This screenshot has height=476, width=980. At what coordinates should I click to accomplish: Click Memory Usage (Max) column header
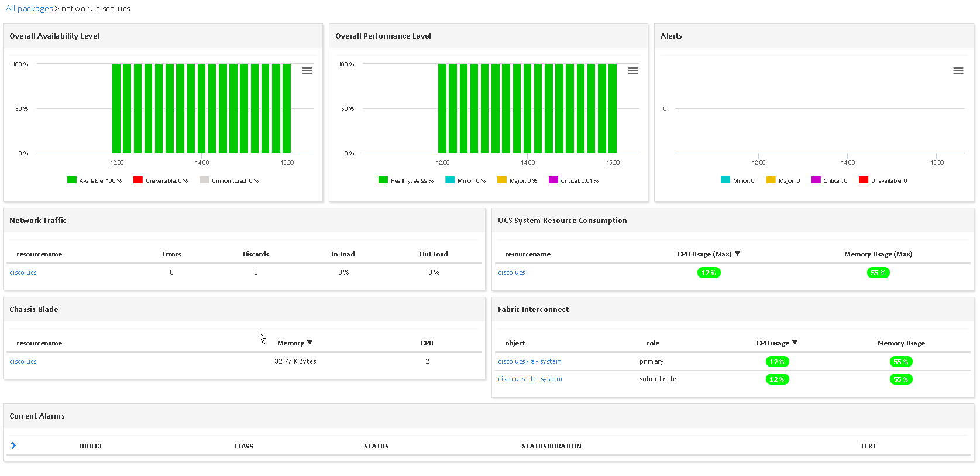(x=878, y=254)
